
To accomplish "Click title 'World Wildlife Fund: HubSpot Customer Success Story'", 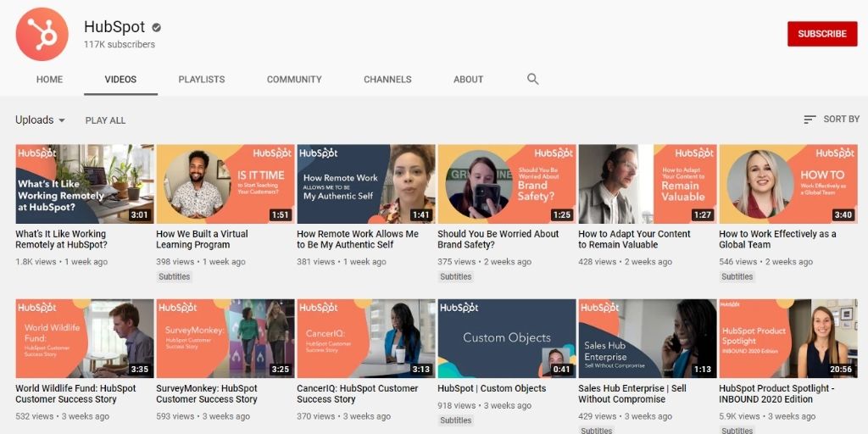I will 75,393.
